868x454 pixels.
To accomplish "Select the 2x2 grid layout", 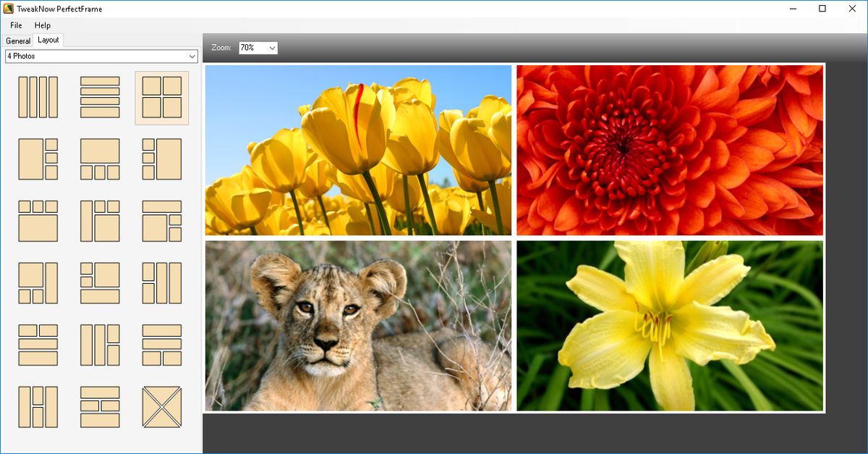I will coord(162,97).
